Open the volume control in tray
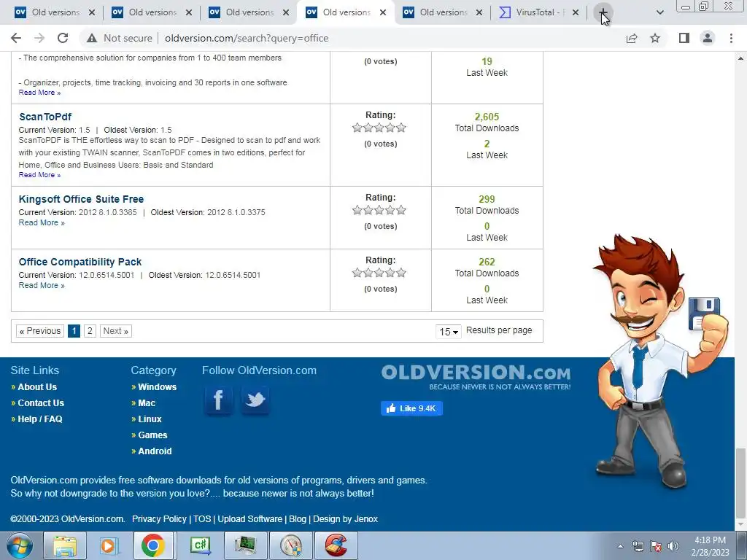The image size is (747, 560). 673,546
